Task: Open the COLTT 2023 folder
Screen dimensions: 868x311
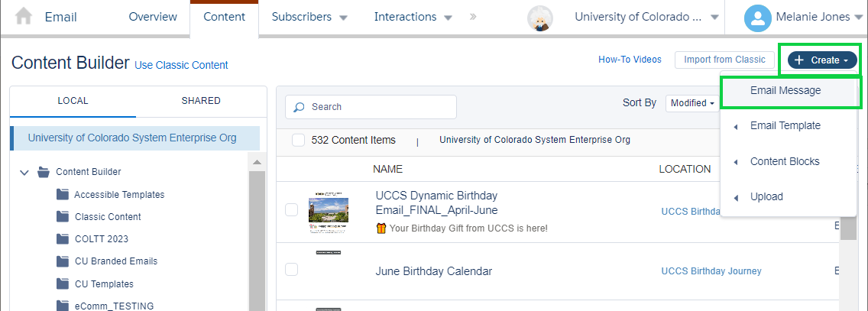Action: point(102,239)
